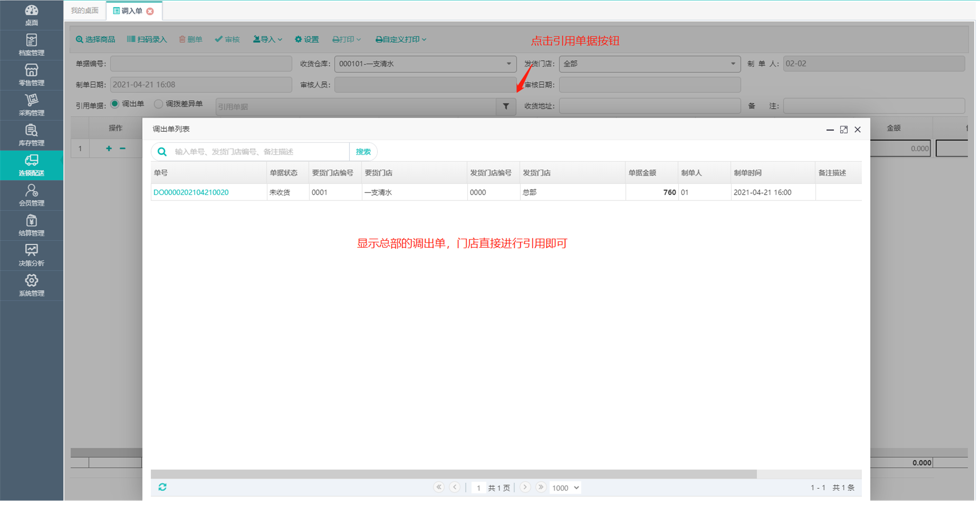Open 结算管理 in the sidebar
The image size is (980, 532).
pos(31,225)
